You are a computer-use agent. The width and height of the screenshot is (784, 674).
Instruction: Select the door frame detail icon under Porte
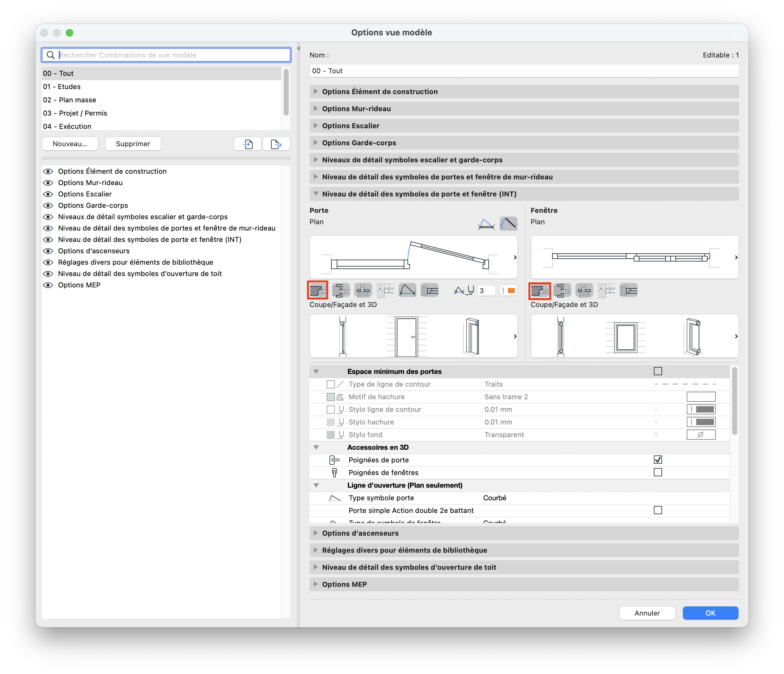[341, 290]
